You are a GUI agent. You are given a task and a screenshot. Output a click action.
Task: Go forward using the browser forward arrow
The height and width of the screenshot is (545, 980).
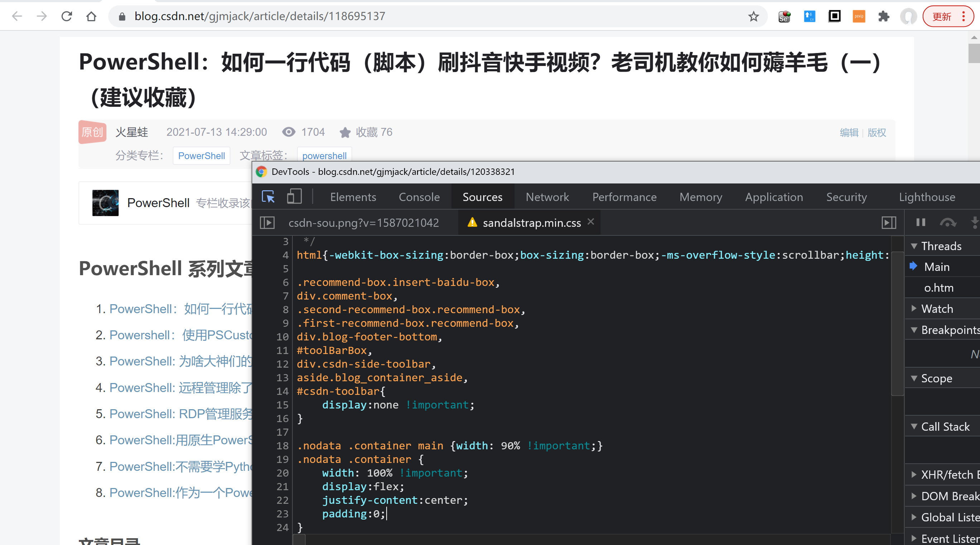[42, 16]
